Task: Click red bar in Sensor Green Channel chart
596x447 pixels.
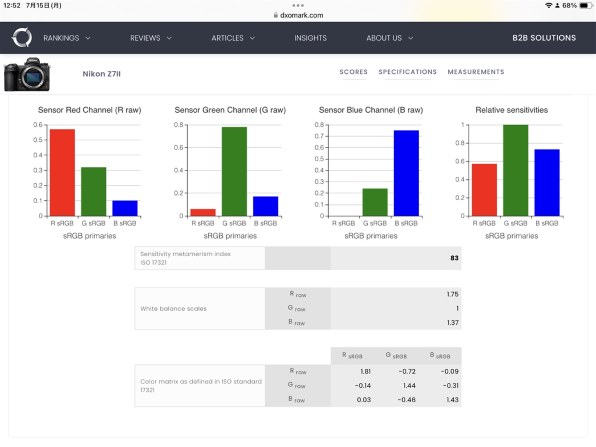Action: pyautogui.click(x=203, y=212)
